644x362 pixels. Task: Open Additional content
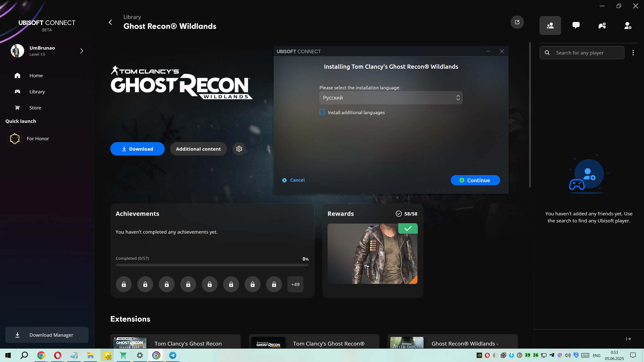click(x=198, y=149)
